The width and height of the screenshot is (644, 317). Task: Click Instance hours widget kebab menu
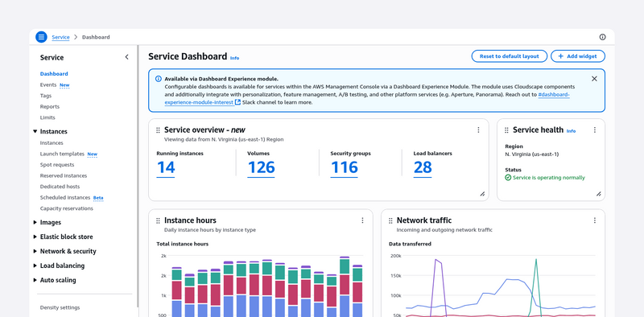pos(362,220)
